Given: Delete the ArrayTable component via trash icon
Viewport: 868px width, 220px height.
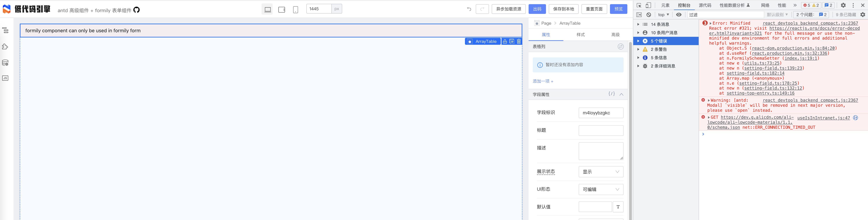Looking at the screenshot, I should pos(519,41).
